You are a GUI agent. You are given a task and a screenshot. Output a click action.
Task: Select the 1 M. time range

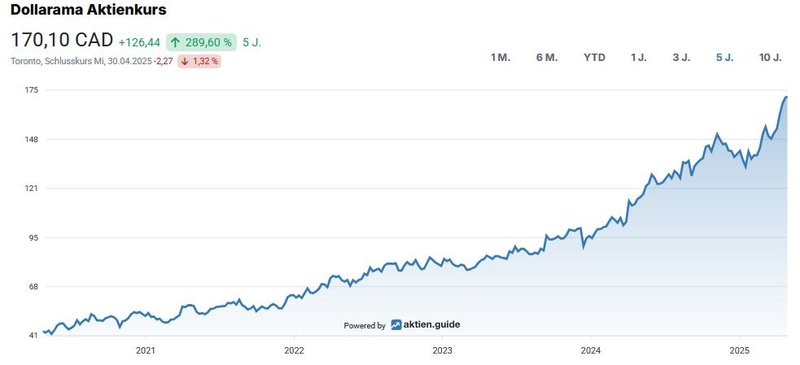pyautogui.click(x=501, y=57)
